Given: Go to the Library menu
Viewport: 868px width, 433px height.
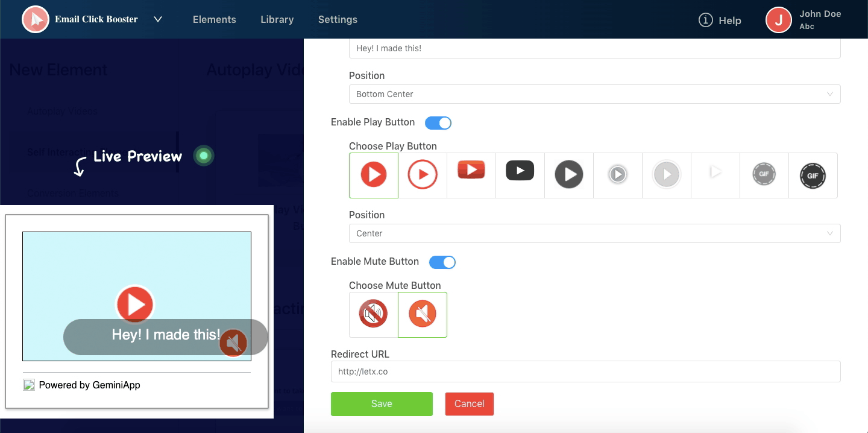Looking at the screenshot, I should click(x=277, y=19).
